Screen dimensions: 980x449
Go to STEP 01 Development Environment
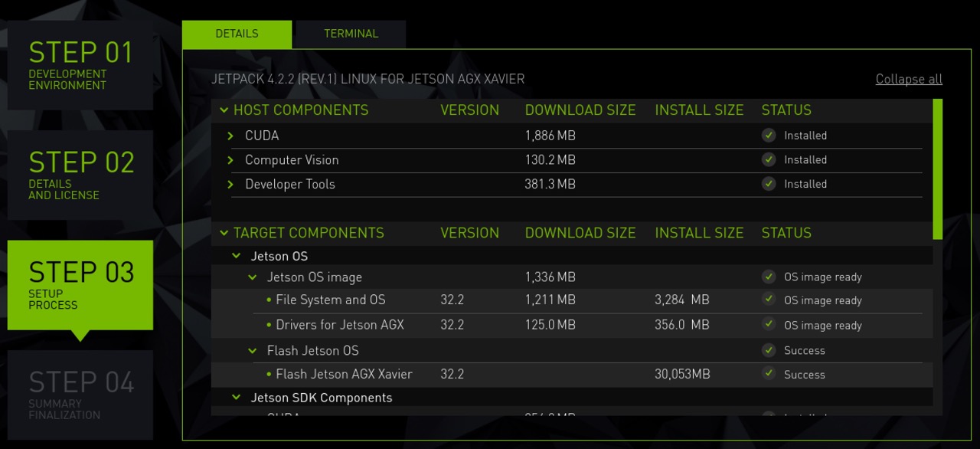tap(80, 65)
